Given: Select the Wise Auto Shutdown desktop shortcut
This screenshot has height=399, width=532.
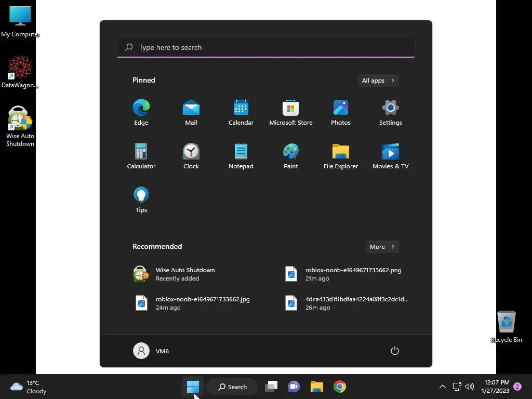Looking at the screenshot, I should click(x=20, y=126).
